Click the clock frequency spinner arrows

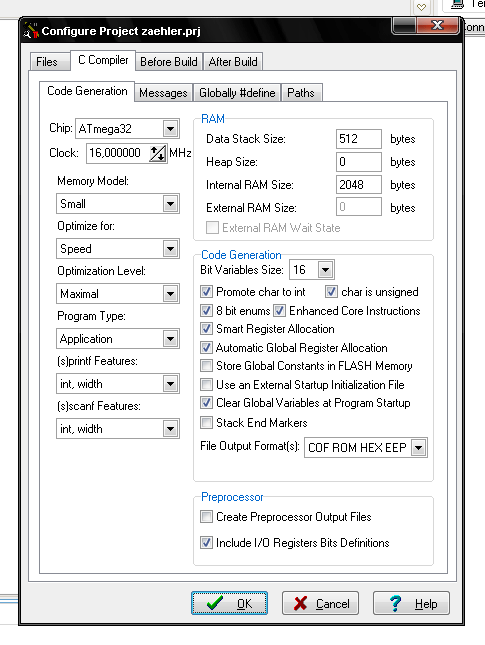pyautogui.click(x=158, y=153)
